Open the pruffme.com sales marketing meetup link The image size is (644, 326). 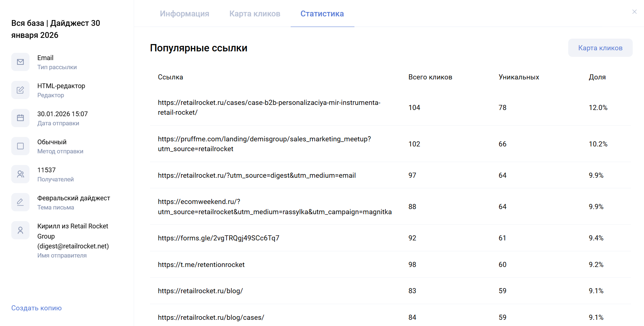tap(264, 144)
